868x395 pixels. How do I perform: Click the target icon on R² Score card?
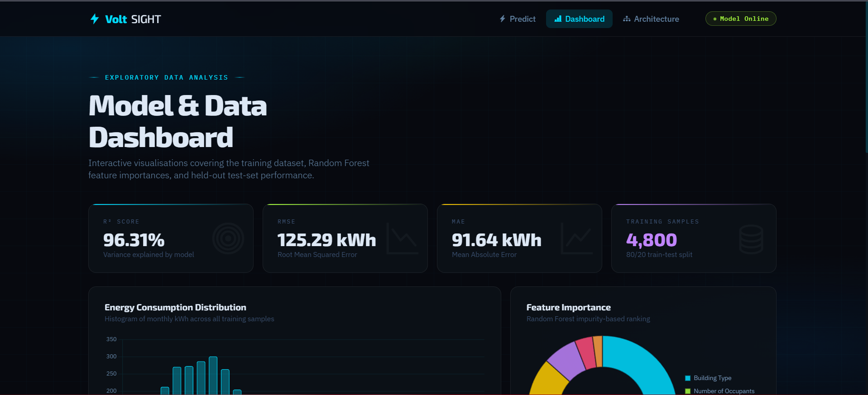[x=228, y=238]
